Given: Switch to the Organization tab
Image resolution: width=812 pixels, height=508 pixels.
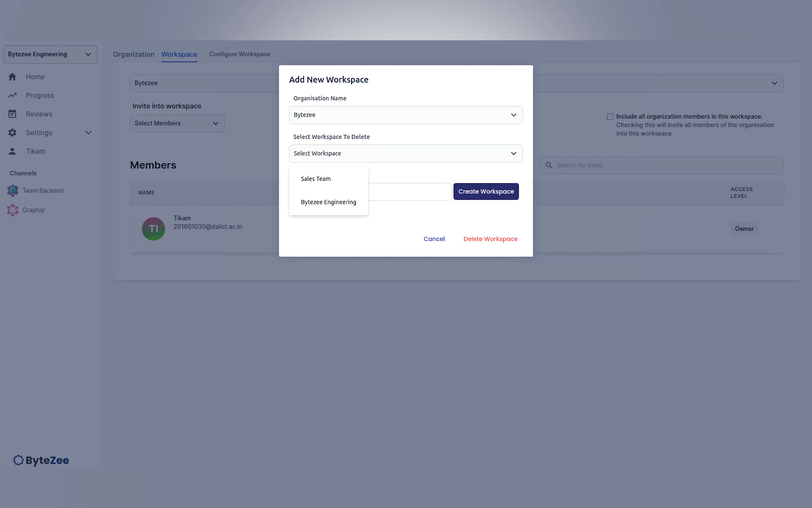Looking at the screenshot, I should (134, 54).
